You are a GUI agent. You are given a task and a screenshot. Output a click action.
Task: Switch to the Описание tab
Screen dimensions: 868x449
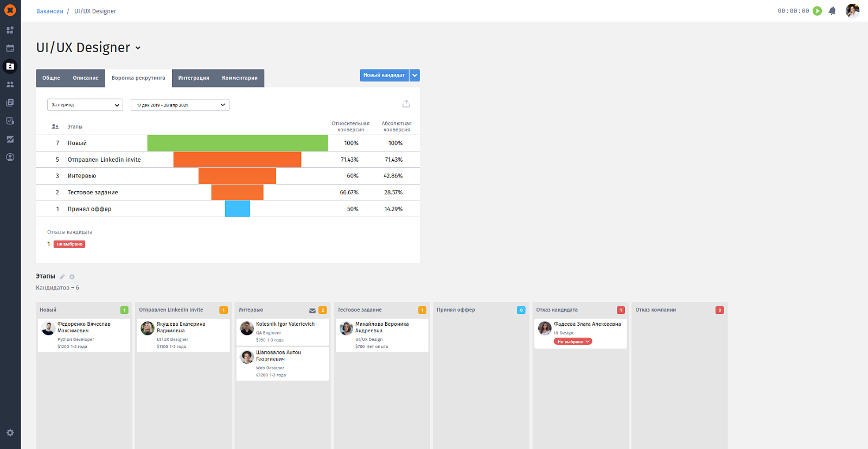click(x=86, y=78)
